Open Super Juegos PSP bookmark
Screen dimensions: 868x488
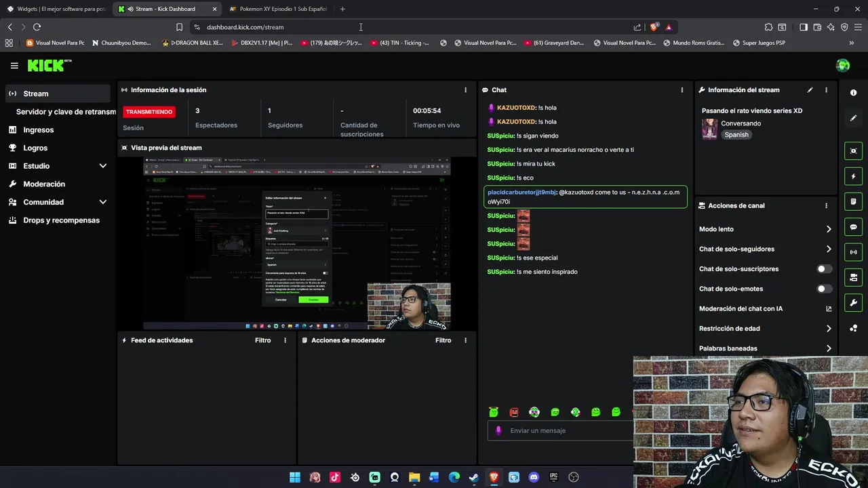758,43
